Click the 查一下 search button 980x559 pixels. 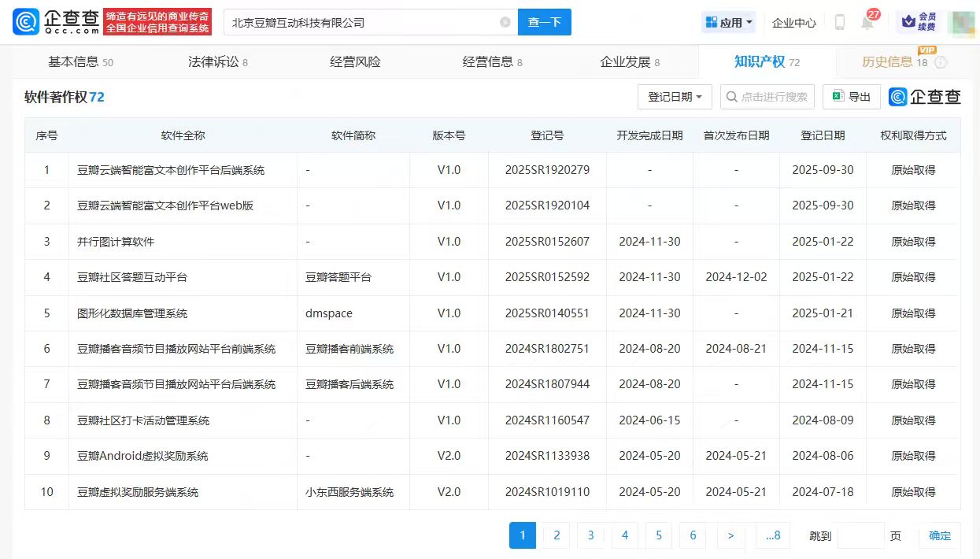(544, 22)
